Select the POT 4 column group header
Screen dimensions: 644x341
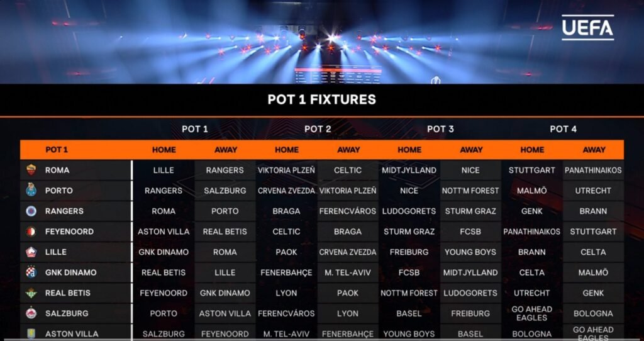pyautogui.click(x=563, y=129)
